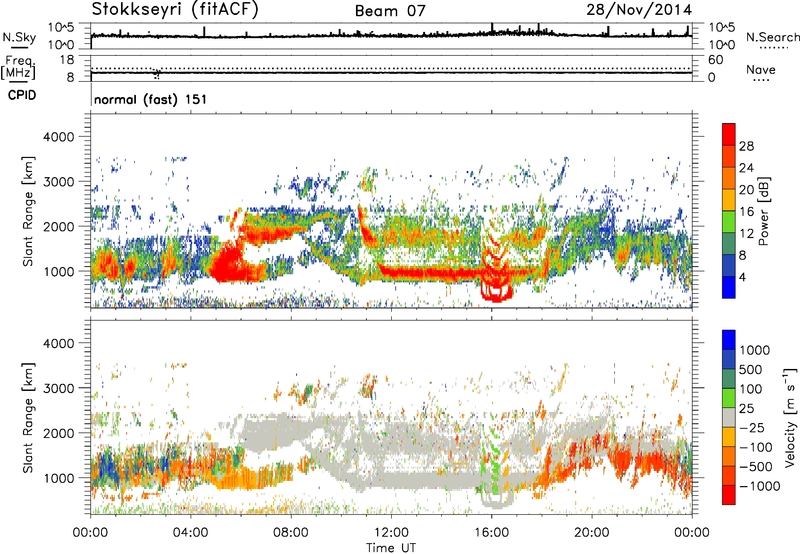
Task: Click the Time UT axis title
Action: click(x=391, y=547)
